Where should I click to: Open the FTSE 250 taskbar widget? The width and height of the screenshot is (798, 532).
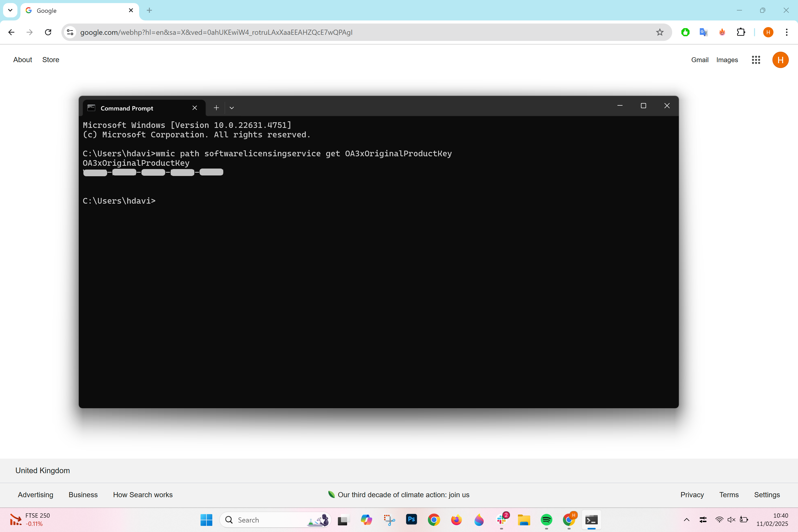[30, 520]
